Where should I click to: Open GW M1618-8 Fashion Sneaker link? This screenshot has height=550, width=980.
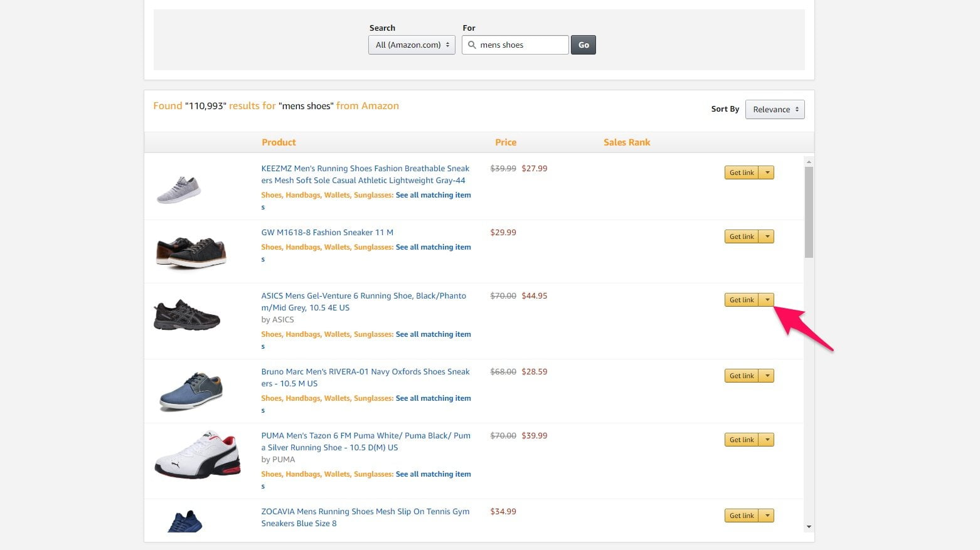coord(327,232)
